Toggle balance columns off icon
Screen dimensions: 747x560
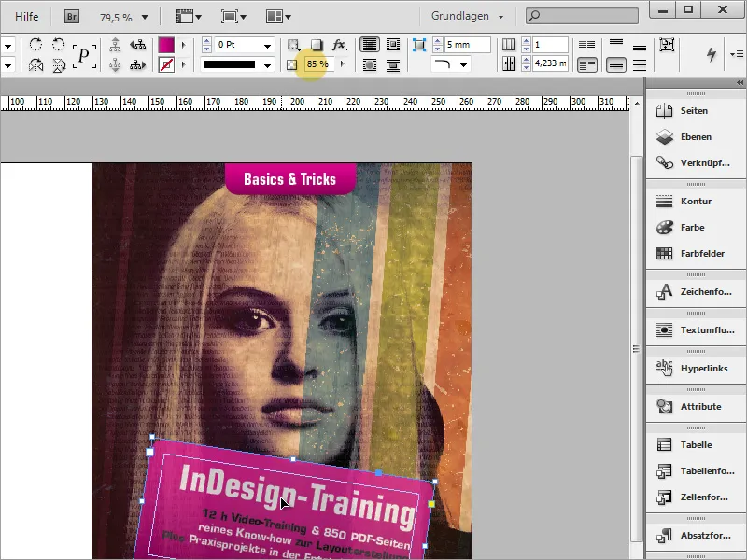(587, 64)
